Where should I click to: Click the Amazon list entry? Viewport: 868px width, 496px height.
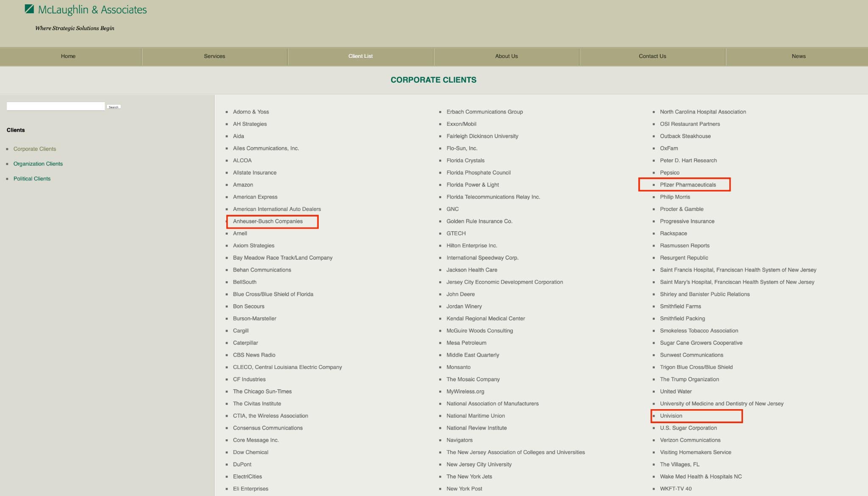pyautogui.click(x=243, y=185)
